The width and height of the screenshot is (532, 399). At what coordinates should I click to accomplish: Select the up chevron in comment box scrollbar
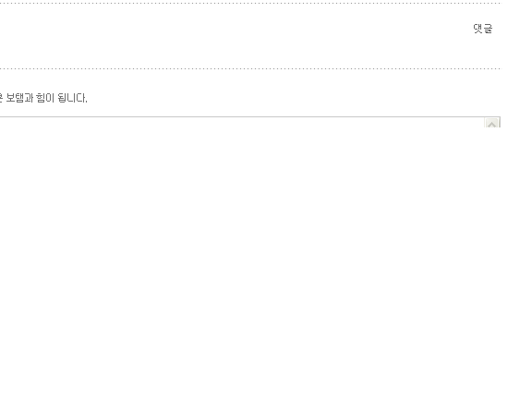point(491,123)
